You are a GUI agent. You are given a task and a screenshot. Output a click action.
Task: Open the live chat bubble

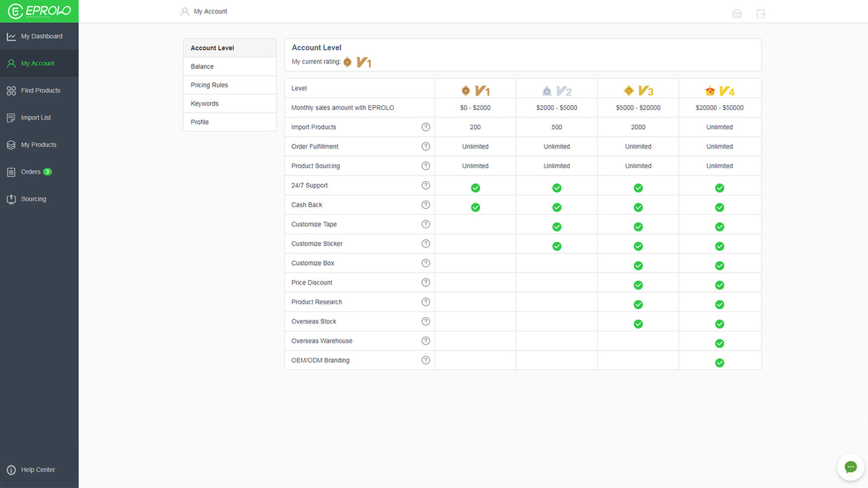[850, 467]
